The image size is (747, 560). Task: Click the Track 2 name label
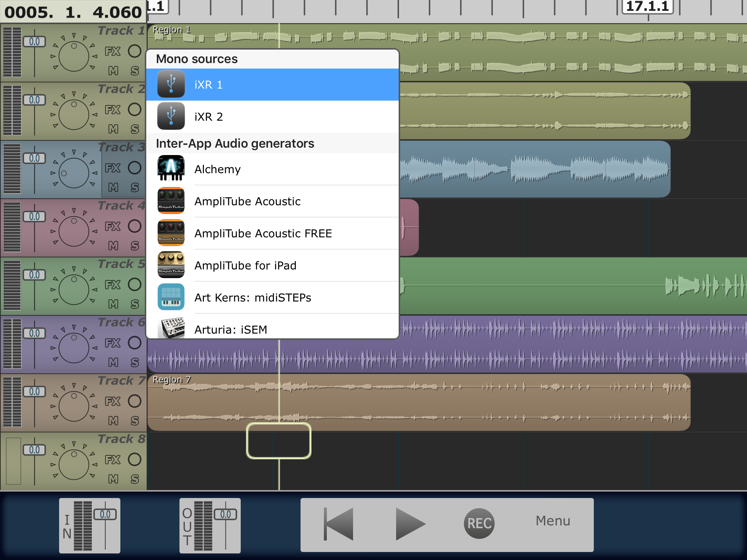(x=121, y=89)
